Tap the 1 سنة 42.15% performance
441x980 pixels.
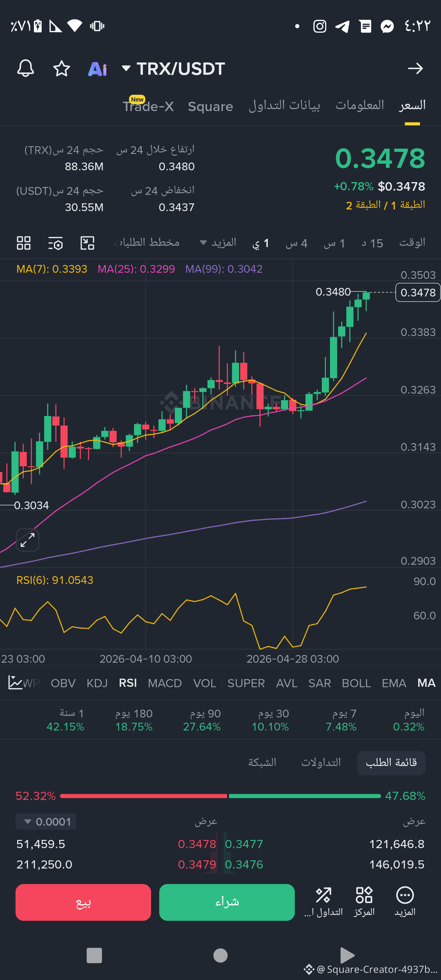coord(65,720)
